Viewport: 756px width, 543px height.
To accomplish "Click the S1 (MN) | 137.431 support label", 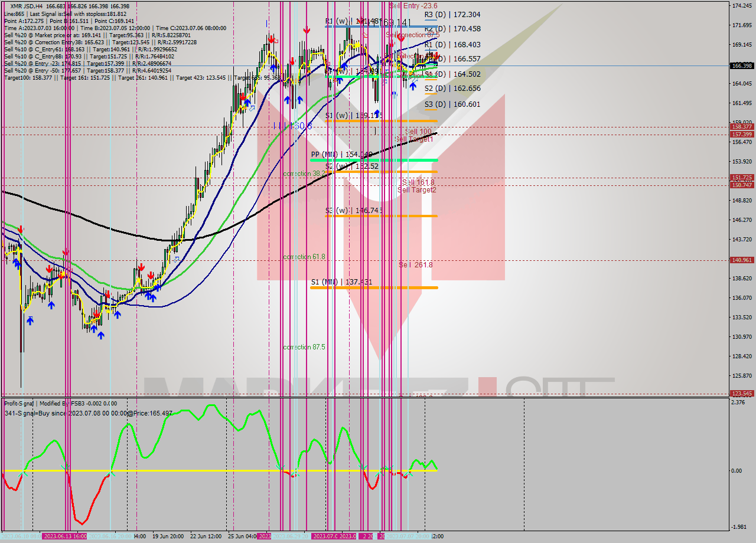I will tap(341, 282).
